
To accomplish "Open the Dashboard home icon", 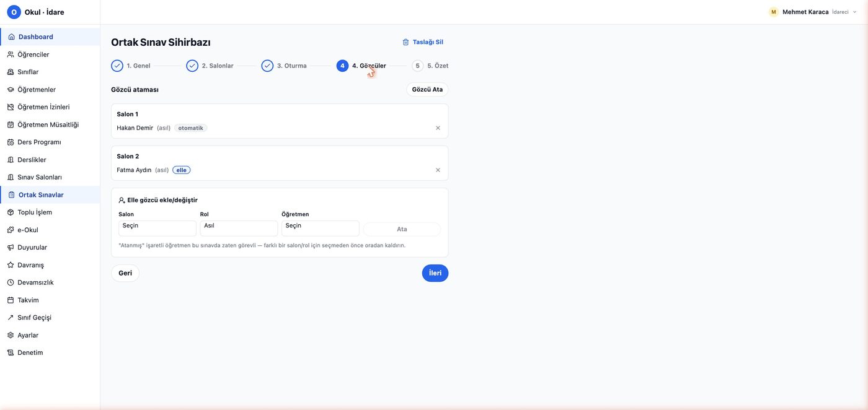I will point(11,37).
